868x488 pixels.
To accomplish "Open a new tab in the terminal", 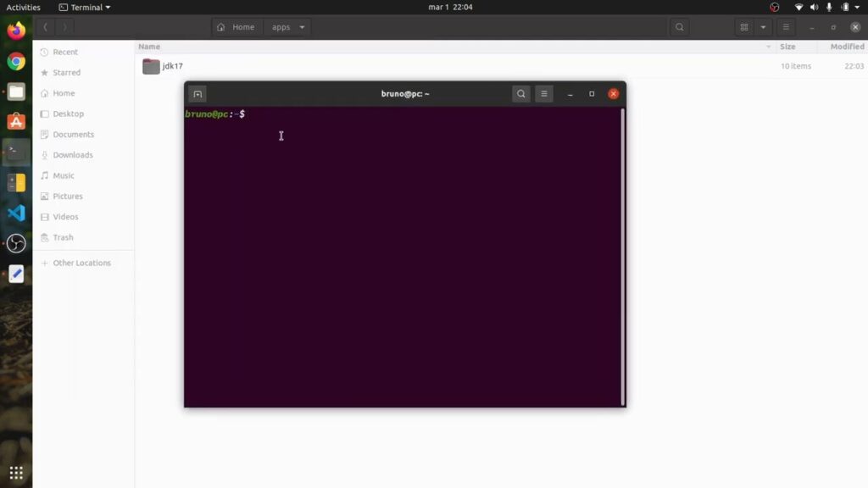I will pyautogui.click(x=198, y=94).
